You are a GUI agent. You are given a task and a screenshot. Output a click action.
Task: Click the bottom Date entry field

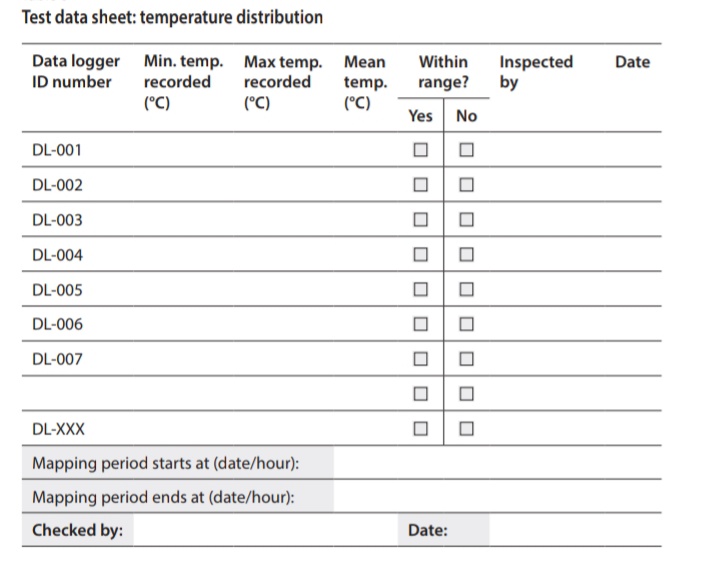pos(575,530)
